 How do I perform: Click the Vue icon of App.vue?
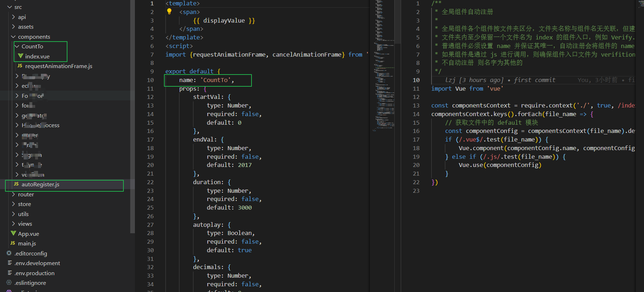pyautogui.click(x=13, y=233)
